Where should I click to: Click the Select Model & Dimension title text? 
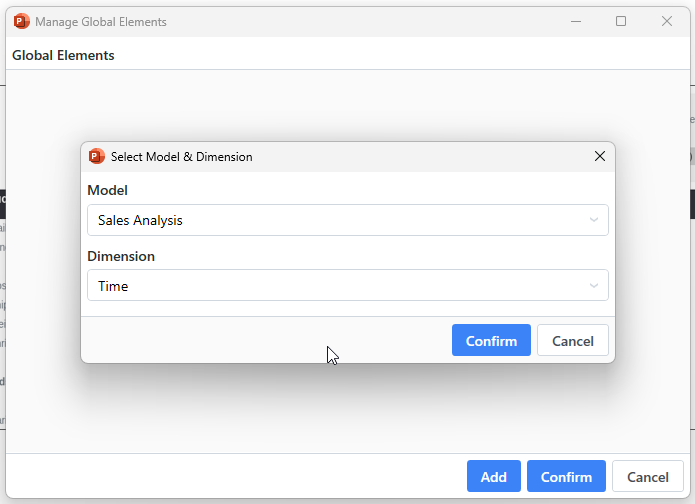point(181,157)
